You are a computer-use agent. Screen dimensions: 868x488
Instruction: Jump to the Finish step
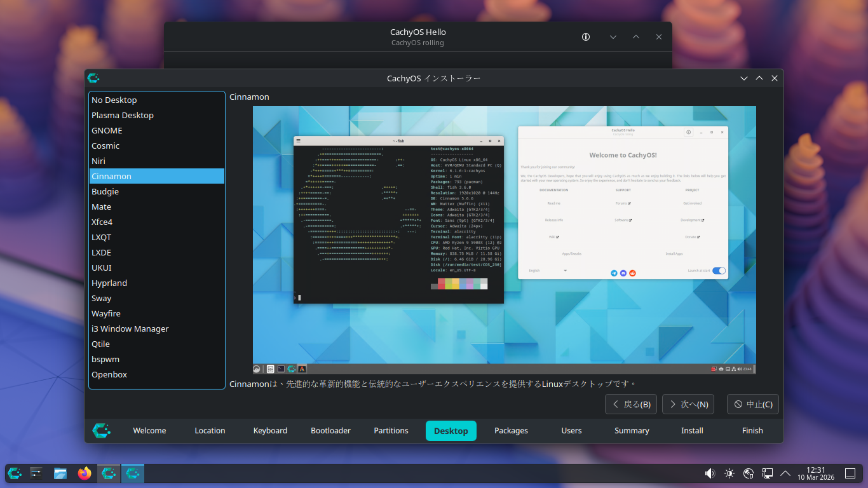coord(752,431)
